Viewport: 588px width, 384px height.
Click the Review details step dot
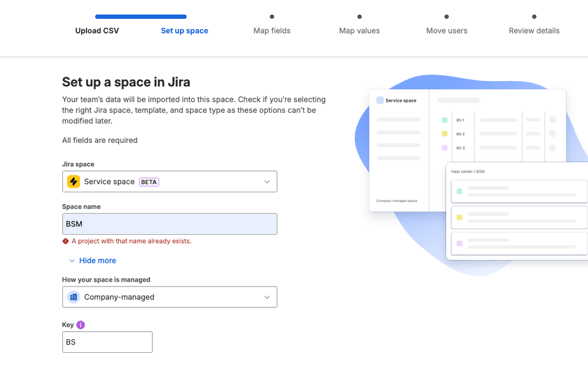pyautogui.click(x=534, y=16)
